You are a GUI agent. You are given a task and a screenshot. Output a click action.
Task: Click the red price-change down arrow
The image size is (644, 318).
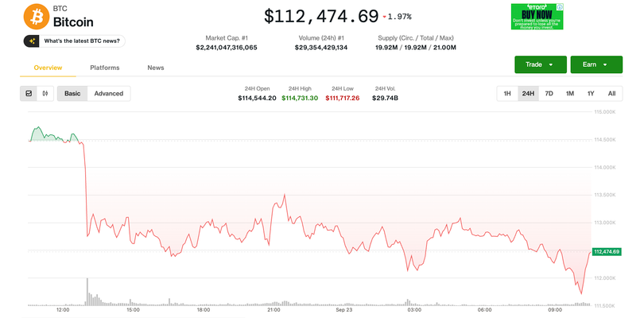385,17
